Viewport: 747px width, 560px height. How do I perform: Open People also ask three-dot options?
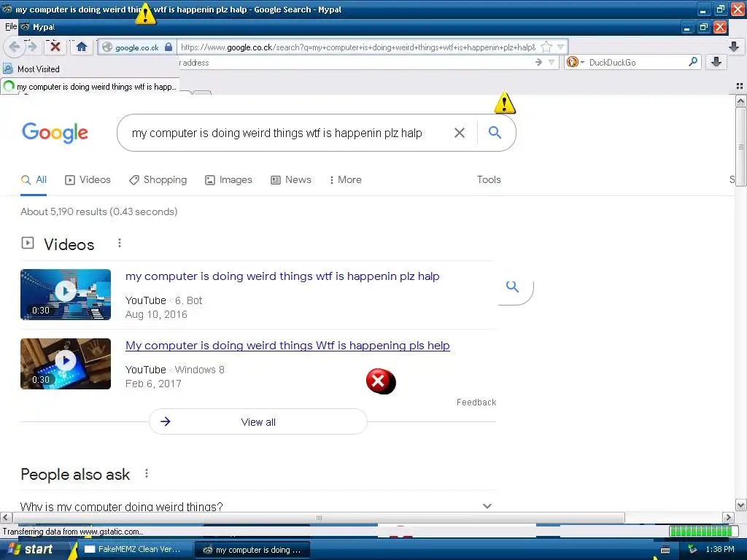[147, 473]
